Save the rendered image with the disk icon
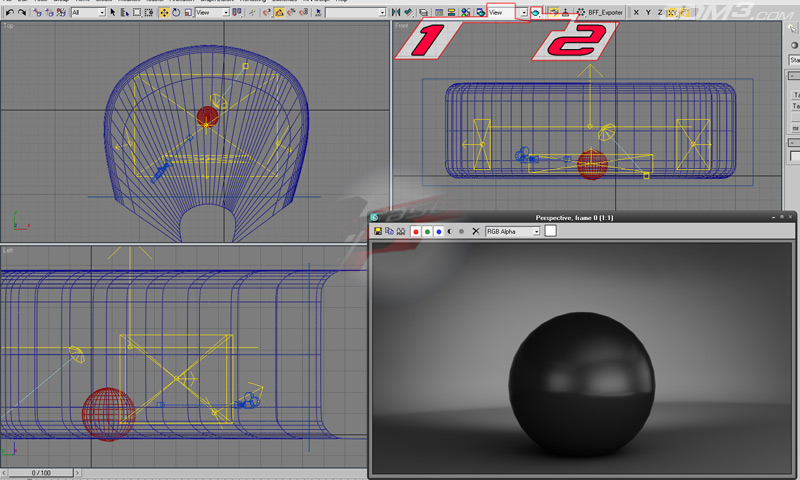Image resolution: width=800 pixels, height=480 pixels. click(378, 231)
